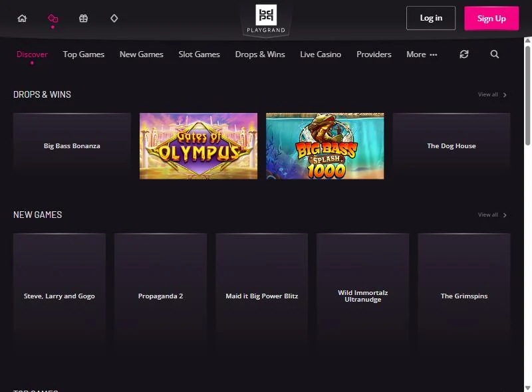
Task: Open the Providers tab
Action: 374,54
